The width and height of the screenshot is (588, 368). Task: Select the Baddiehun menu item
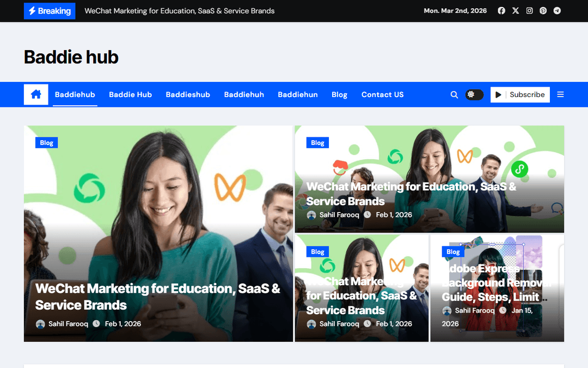(298, 95)
